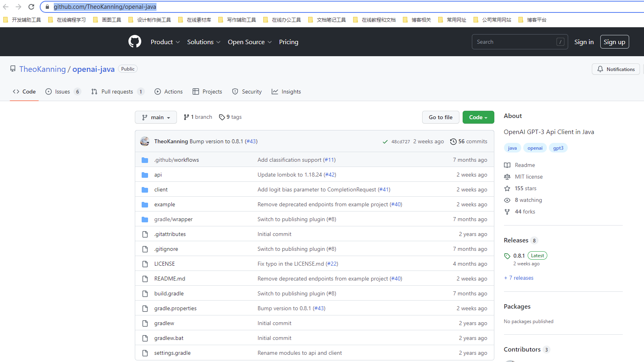The image size is (644, 362).
Task: Click the settings.gradle file icon
Action: click(x=145, y=353)
